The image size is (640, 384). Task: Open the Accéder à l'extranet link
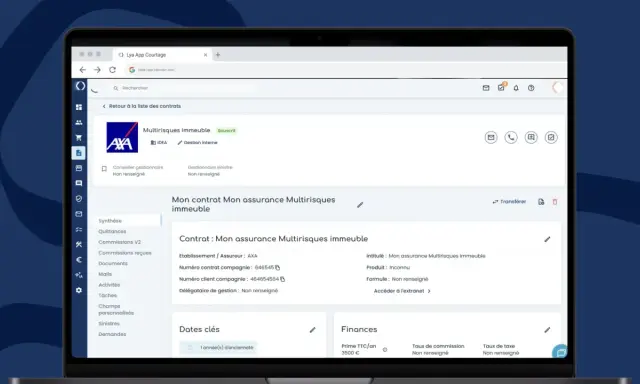(x=402, y=291)
